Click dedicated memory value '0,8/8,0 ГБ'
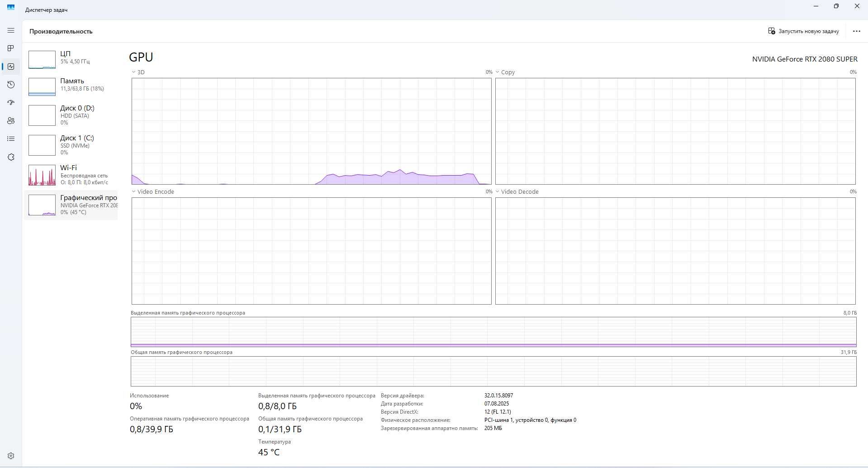This screenshot has width=868, height=468. 277,406
